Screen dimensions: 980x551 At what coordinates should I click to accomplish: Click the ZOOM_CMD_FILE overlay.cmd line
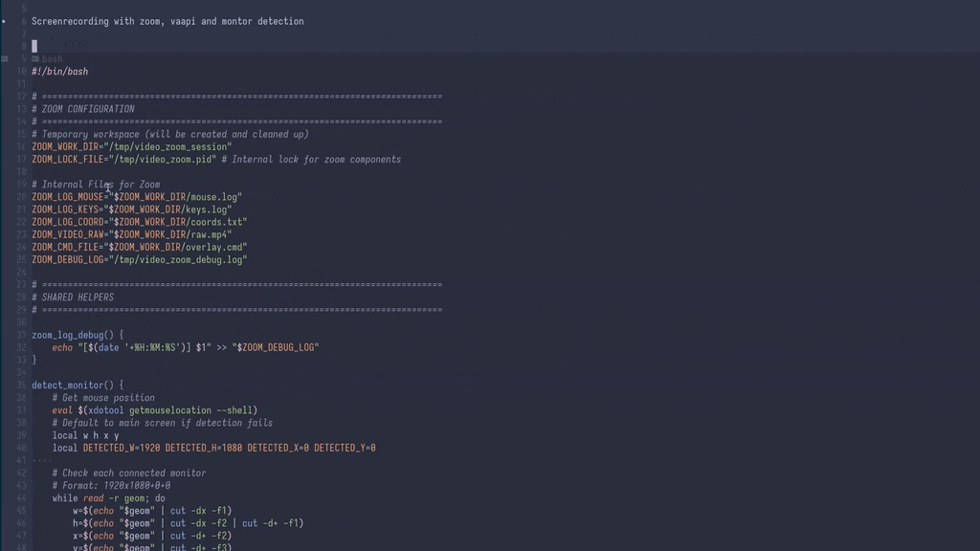(x=139, y=247)
